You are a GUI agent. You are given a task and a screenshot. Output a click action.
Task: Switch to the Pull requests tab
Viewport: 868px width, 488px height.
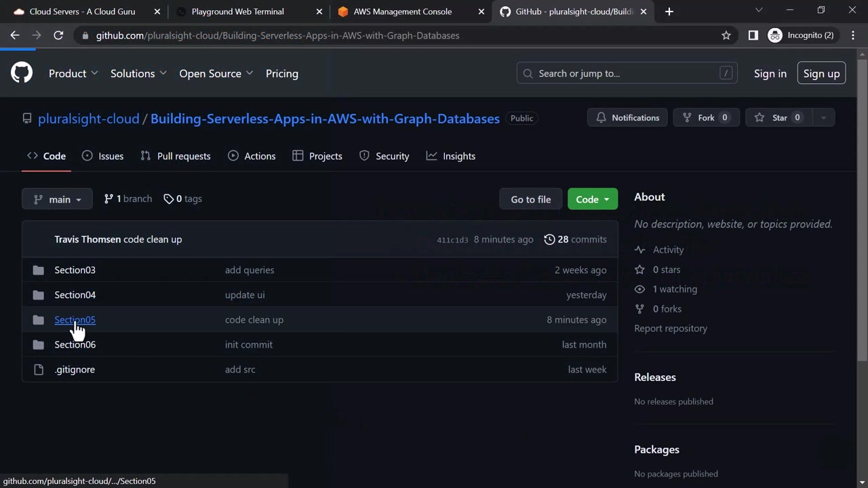click(x=176, y=156)
